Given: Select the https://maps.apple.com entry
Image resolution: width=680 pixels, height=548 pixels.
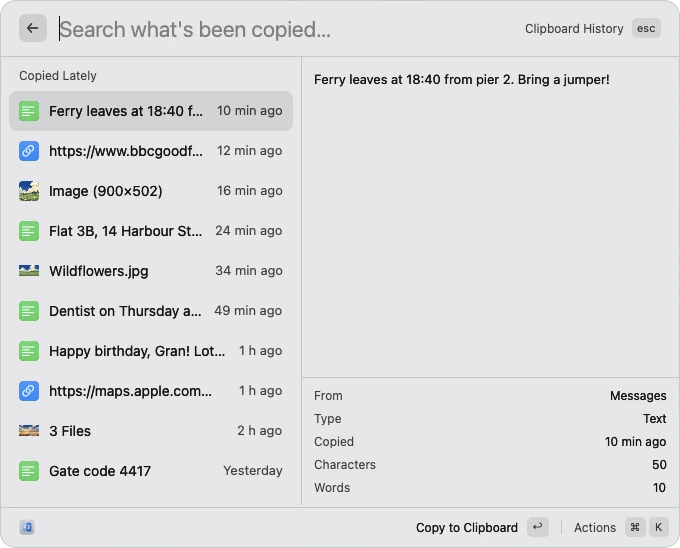Looking at the screenshot, I should [151, 391].
